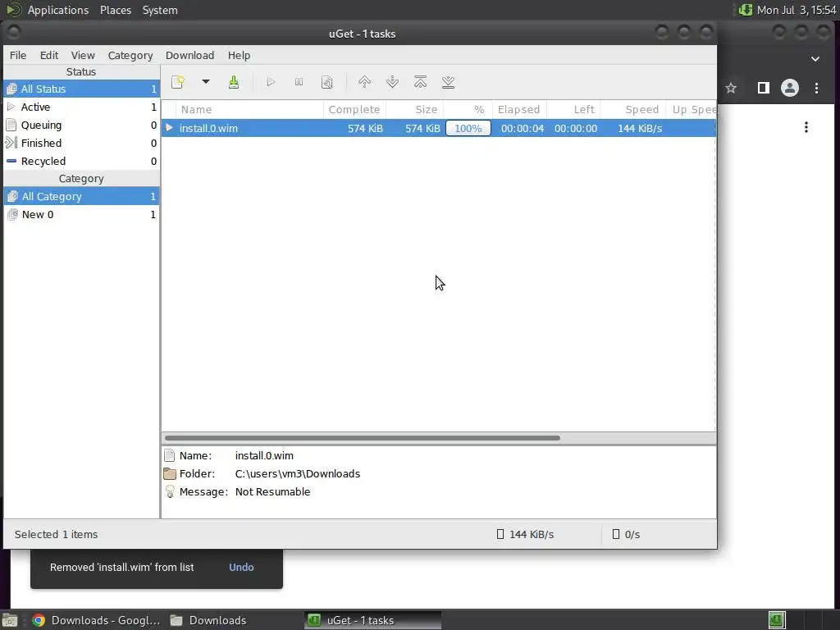Sort by the Left column header
Screen dimensions: 840x630
coord(573,109)
